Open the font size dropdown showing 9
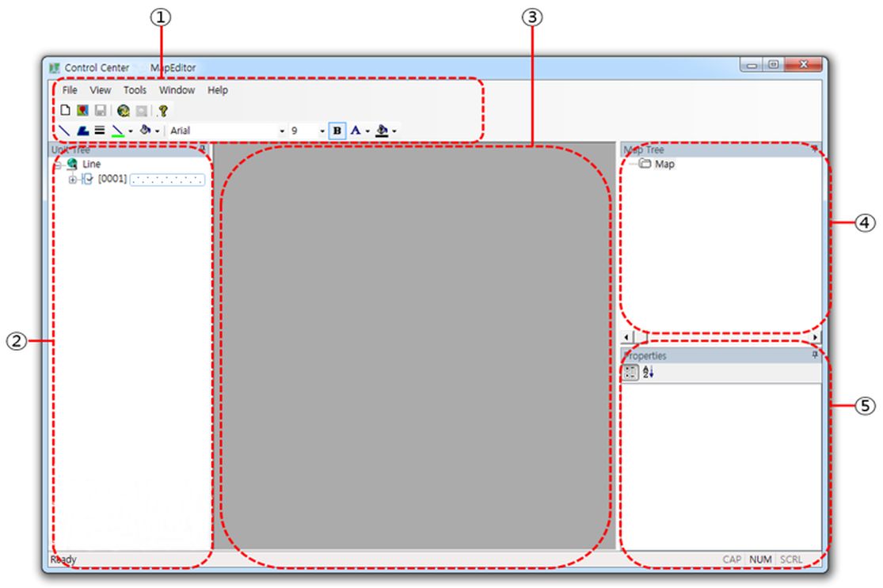This screenshot has height=588, width=883. [322, 131]
